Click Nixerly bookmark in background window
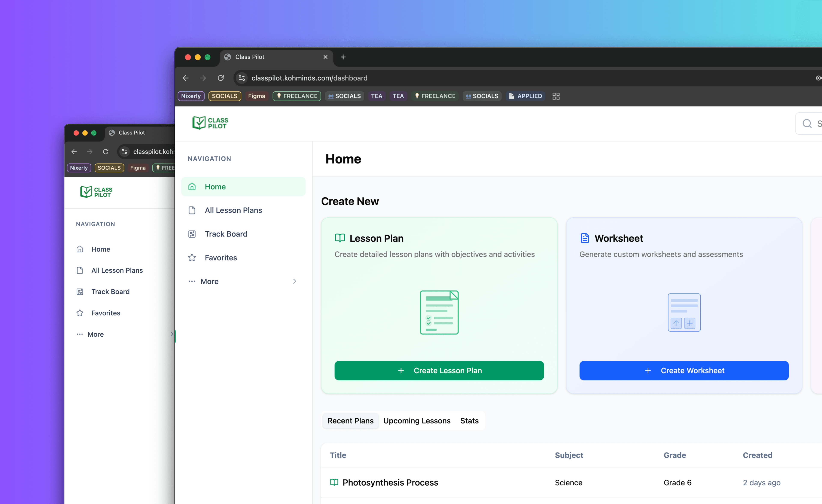Image resolution: width=822 pixels, height=504 pixels. (79, 168)
